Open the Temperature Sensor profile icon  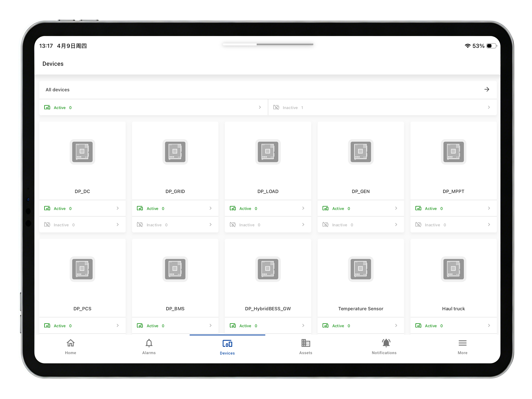pos(360,269)
